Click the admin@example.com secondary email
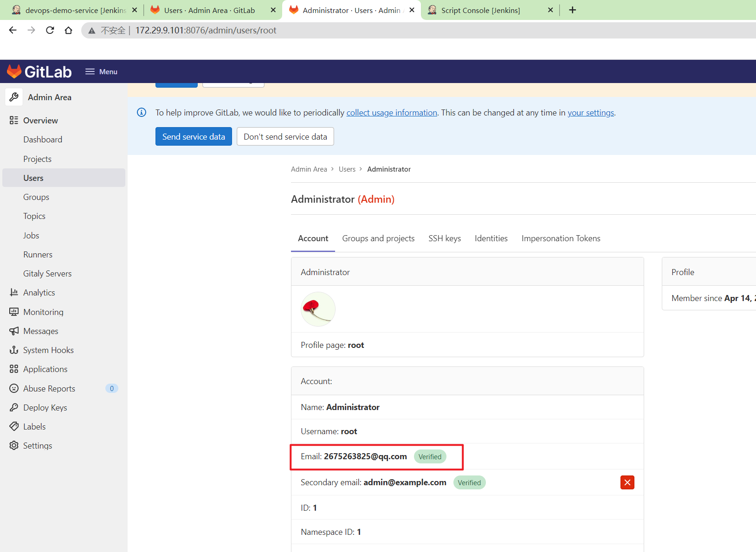 (405, 482)
